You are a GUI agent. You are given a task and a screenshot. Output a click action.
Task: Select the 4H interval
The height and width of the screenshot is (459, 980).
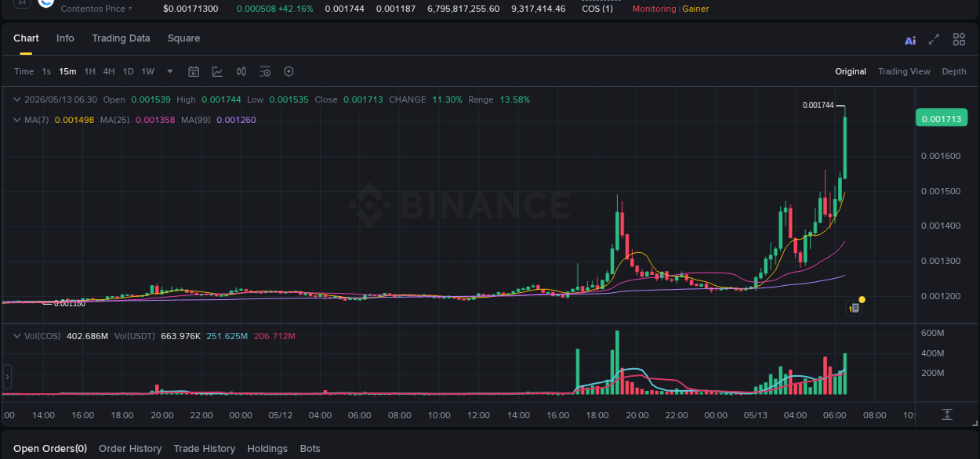tap(109, 71)
